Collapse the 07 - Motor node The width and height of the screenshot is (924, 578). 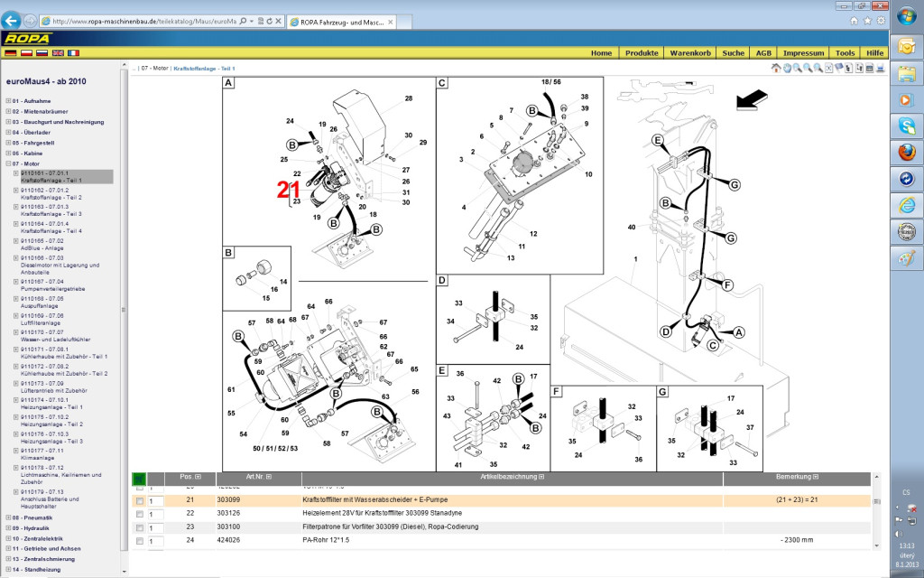tap(8, 163)
